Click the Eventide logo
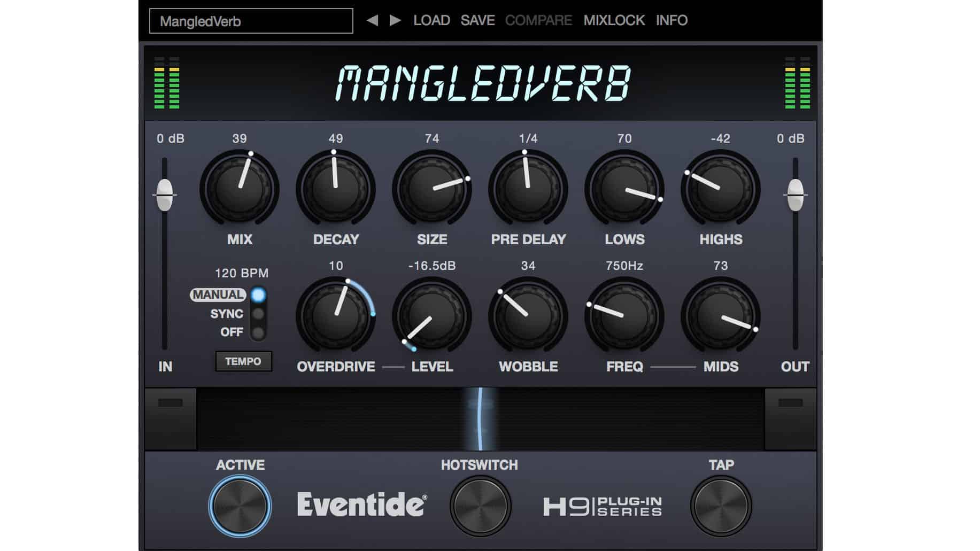The image size is (980, 551). pos(362,505)
